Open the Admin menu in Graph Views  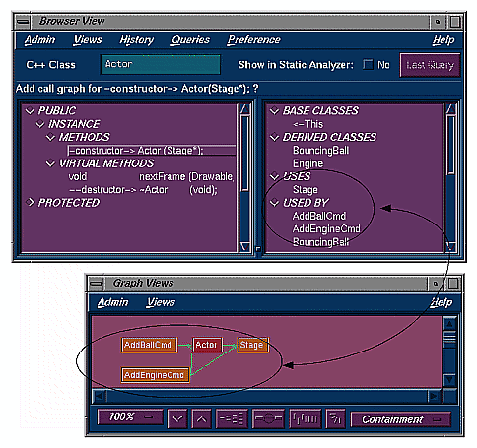[x=112, y=302]
